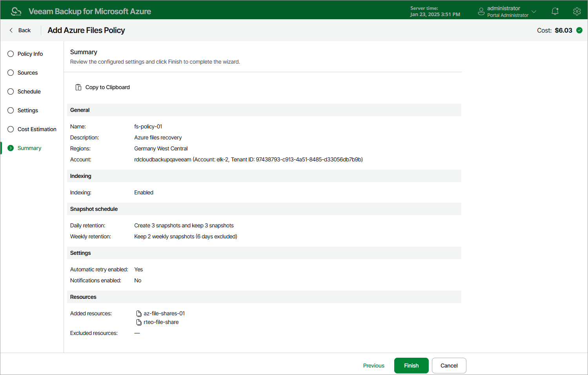Click the green cost status checkmark
The width and height of the screenshot is (588, 375).
coord(579,30)
